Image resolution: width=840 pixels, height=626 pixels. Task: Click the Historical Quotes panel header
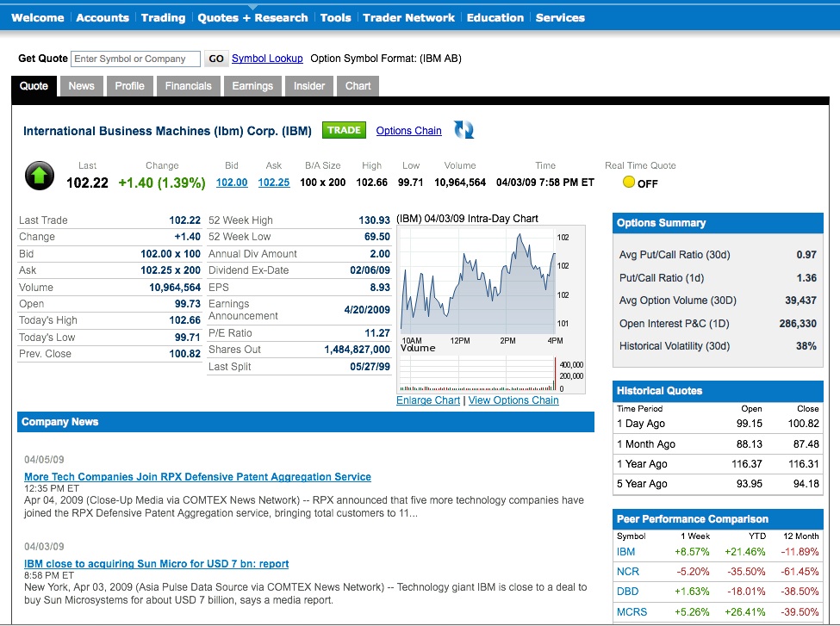(x=718, y=391)
